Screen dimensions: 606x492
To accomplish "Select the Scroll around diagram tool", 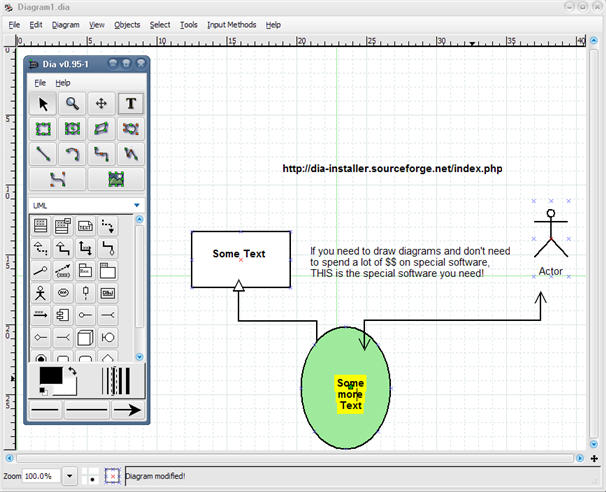I will point(101,104).
